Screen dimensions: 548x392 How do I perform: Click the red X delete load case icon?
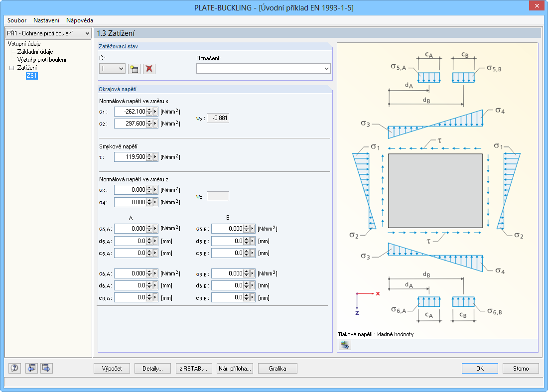point(149,69)
